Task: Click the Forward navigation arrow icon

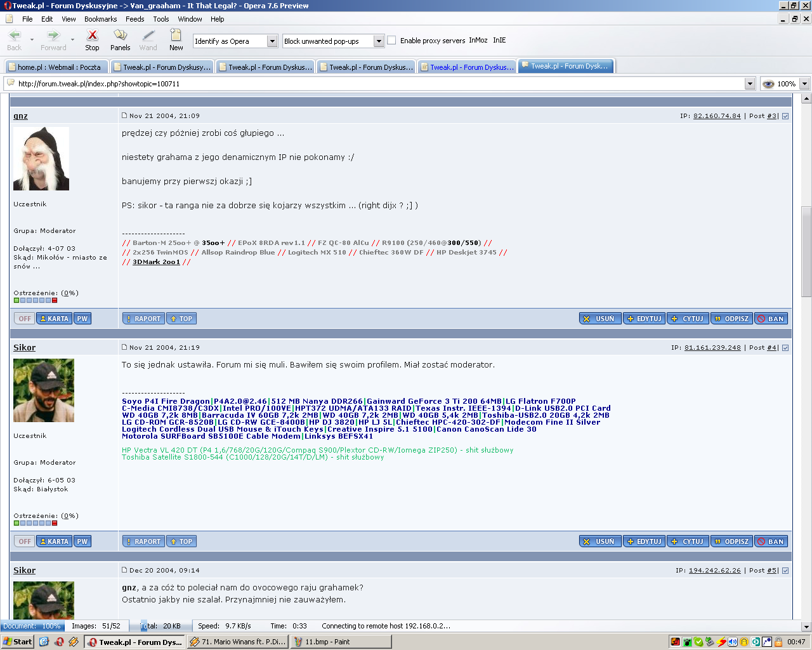Action: point(53,36)
